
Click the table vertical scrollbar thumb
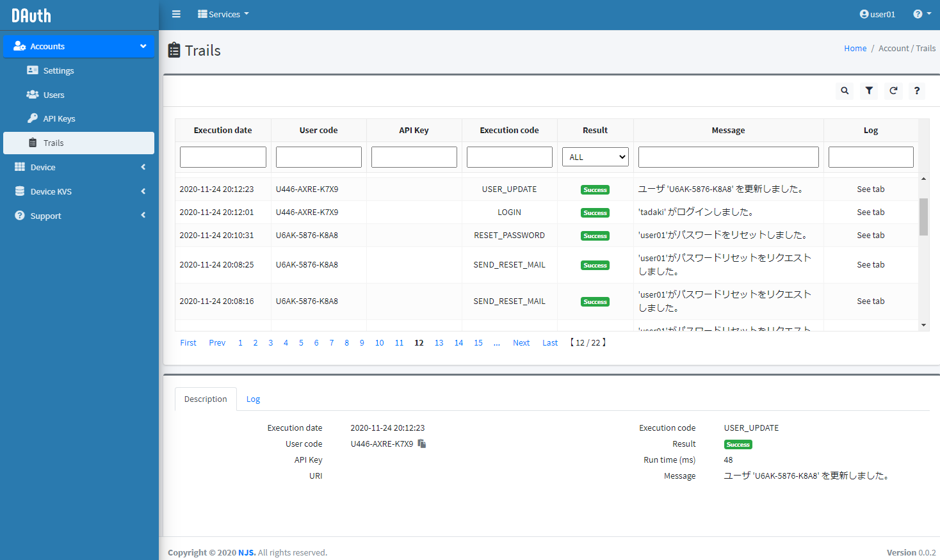click(923, 217)
